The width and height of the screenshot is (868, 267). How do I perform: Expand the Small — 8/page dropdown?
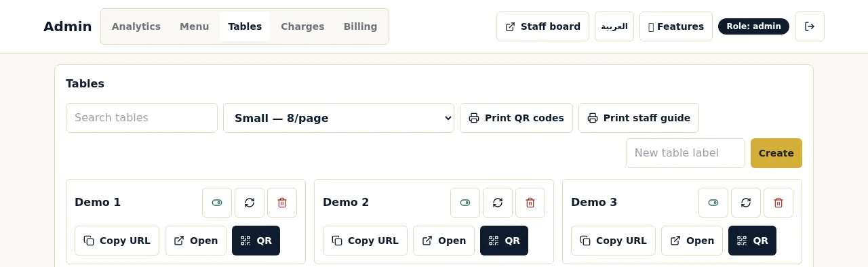point(338,118)
